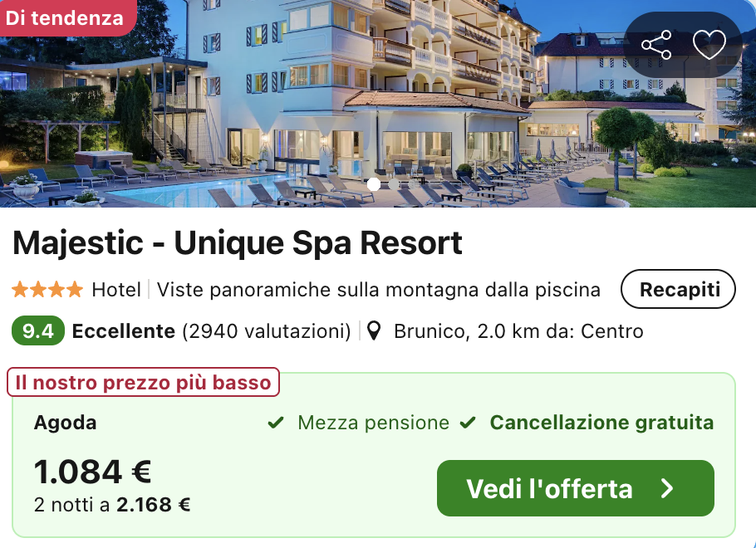Select the first image carousel dot
This screenshot has width=756, height=548.
(374, 184)
